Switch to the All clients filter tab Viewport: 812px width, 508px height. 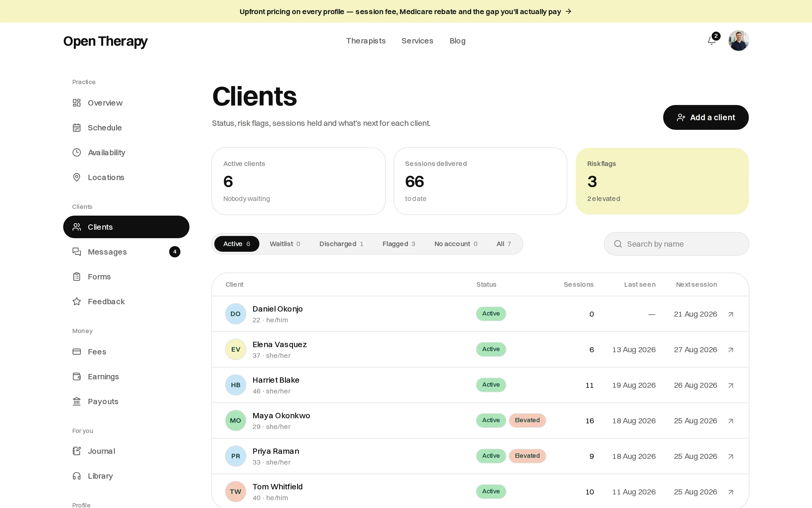[x=504, y=244]
